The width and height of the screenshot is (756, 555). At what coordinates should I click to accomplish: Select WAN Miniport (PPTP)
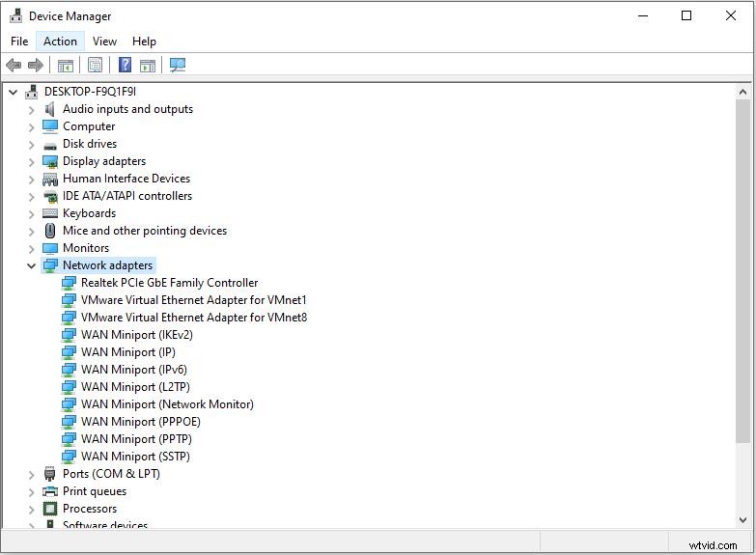pyautogui.click(x=136, y=439)
